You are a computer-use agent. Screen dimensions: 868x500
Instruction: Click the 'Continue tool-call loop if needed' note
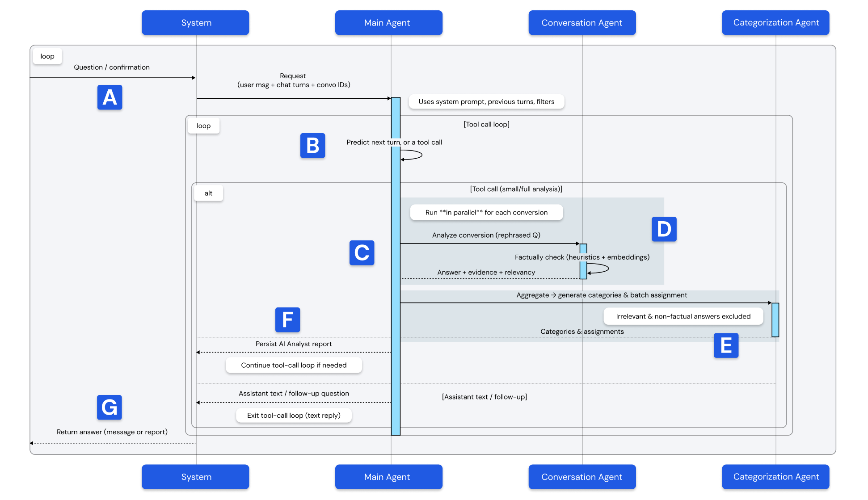(294, 366)
